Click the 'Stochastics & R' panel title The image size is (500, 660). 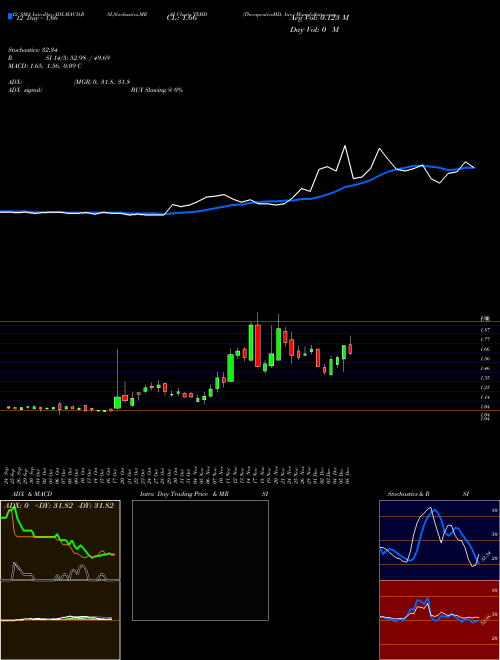click(x=408, y=494)
